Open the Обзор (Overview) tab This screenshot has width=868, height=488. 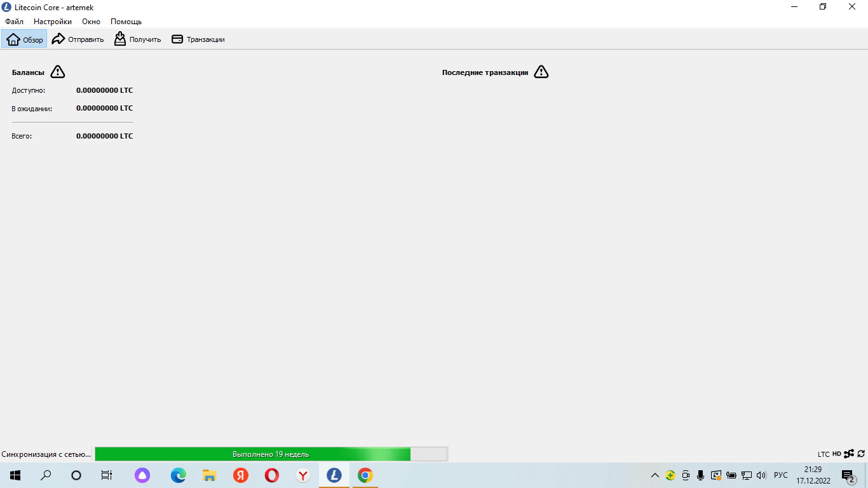tap(24, 39)
